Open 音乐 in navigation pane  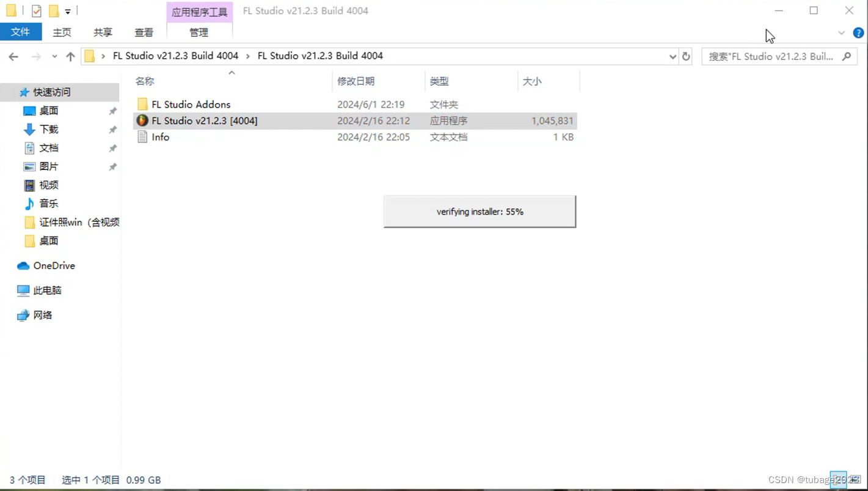click(49, 203)
